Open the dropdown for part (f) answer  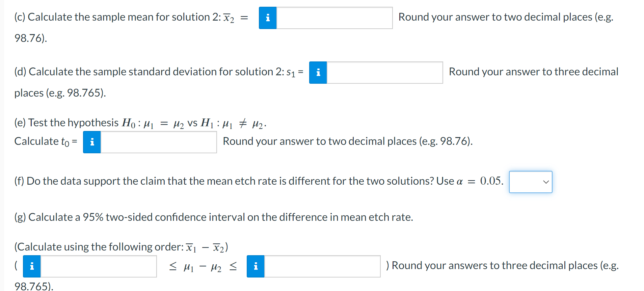click(530, 182)
